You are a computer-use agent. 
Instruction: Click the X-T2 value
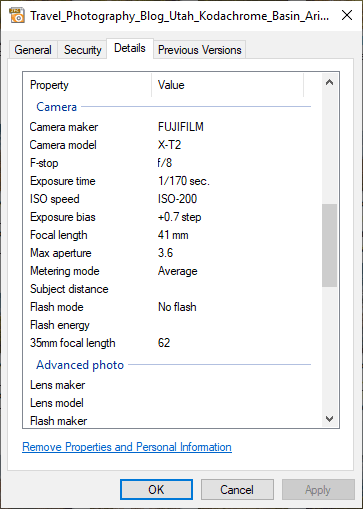[x=169, y=145]
